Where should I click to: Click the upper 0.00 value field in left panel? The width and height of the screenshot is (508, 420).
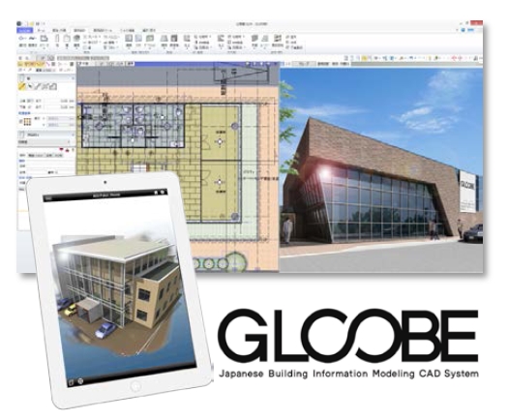click(59, 101)
